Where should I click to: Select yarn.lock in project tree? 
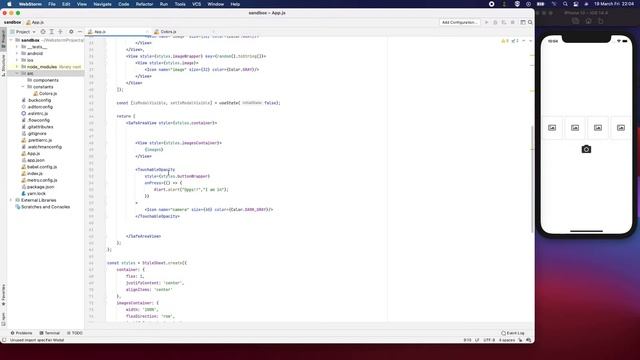[x=33, y=193]
